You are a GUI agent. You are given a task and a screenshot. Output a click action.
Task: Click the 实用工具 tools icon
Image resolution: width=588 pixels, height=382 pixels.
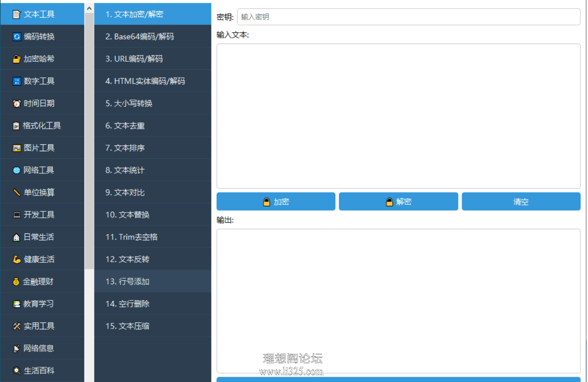(17, 326)
